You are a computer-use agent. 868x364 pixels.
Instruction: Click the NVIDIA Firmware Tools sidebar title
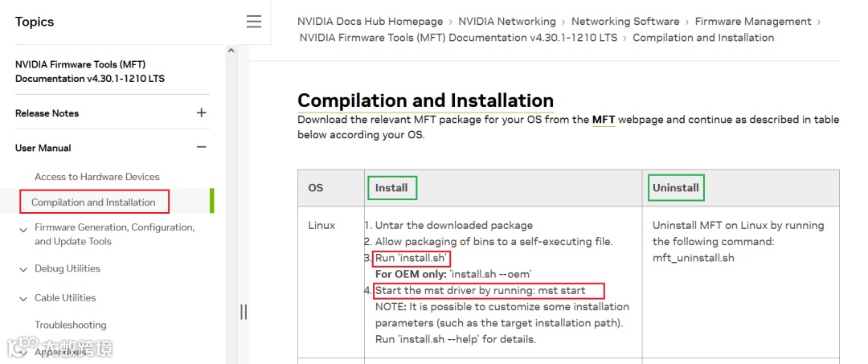click(80, 72)
